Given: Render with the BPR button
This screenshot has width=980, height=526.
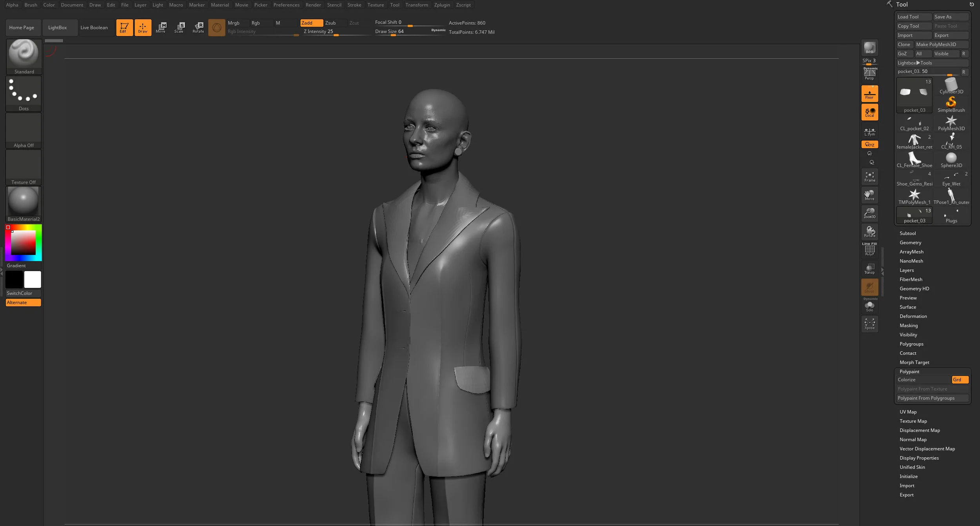Looking at the screenshot, I should [x=869, y=48].
